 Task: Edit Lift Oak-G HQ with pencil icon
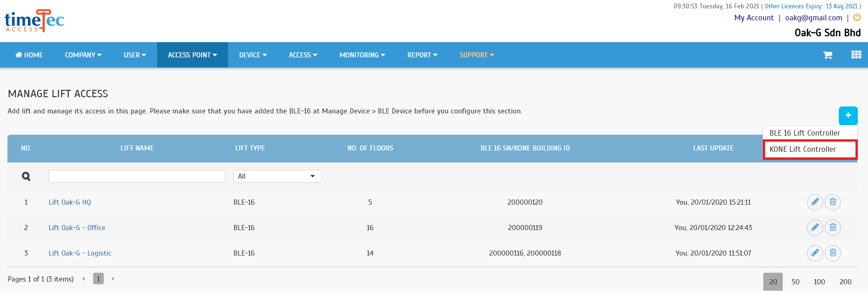point(815,202)
